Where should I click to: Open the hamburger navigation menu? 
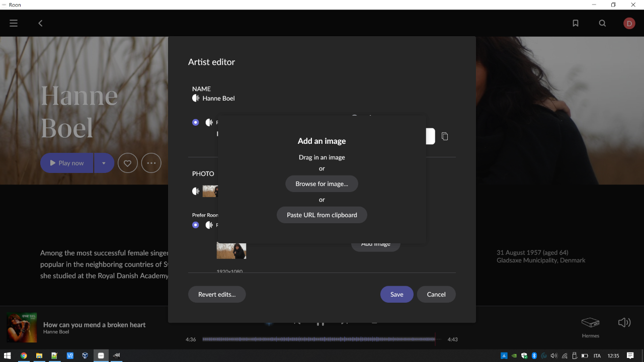coord(14,23)
